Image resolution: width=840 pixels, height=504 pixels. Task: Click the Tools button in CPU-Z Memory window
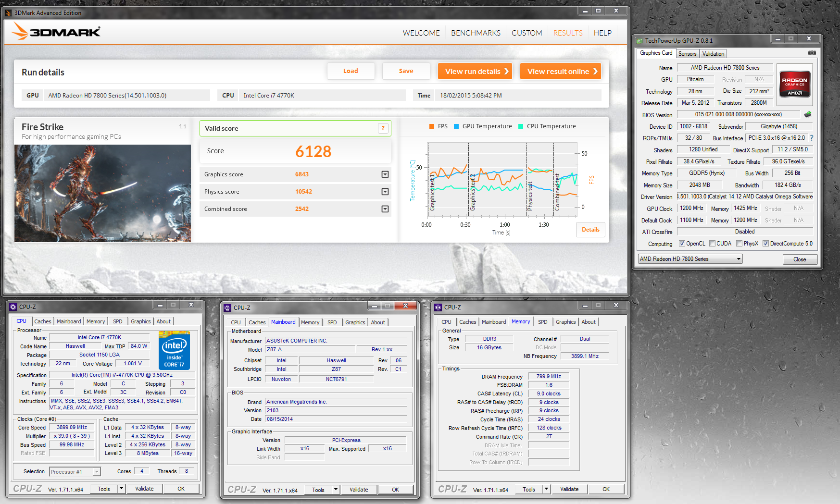[529, 489]
